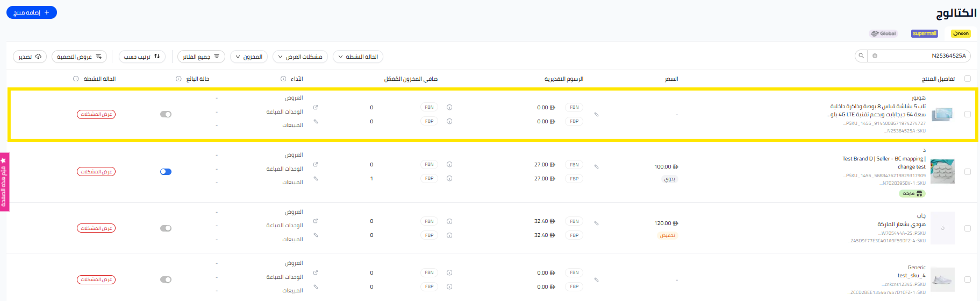Click the info icon next to the الأداء header
The image size is (980, 301).
coord(283,79)
